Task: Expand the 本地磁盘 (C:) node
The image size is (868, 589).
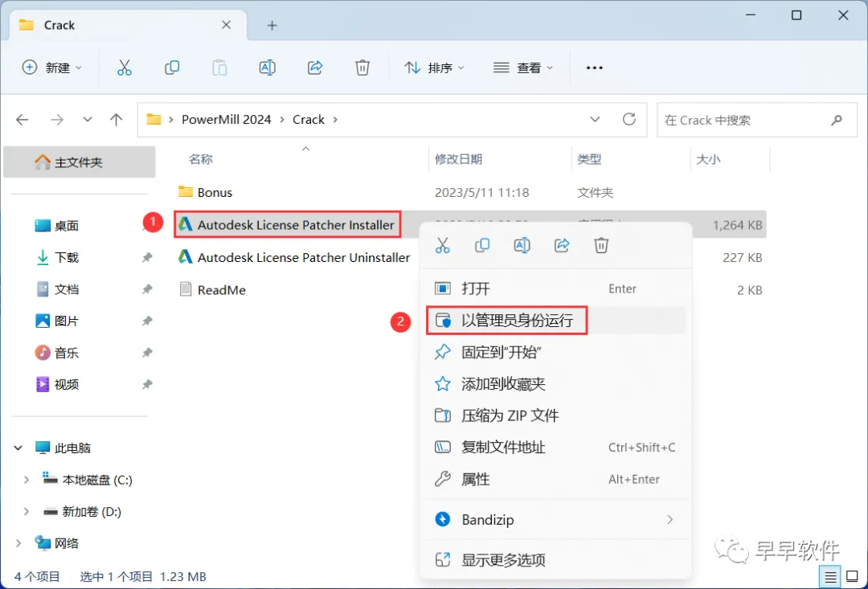Action: tap(26, 480)
